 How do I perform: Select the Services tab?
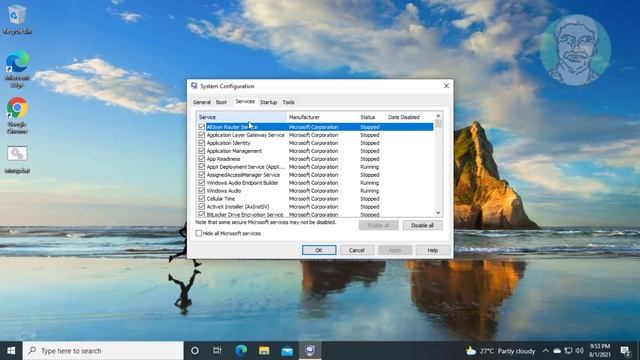pos(245,101)
